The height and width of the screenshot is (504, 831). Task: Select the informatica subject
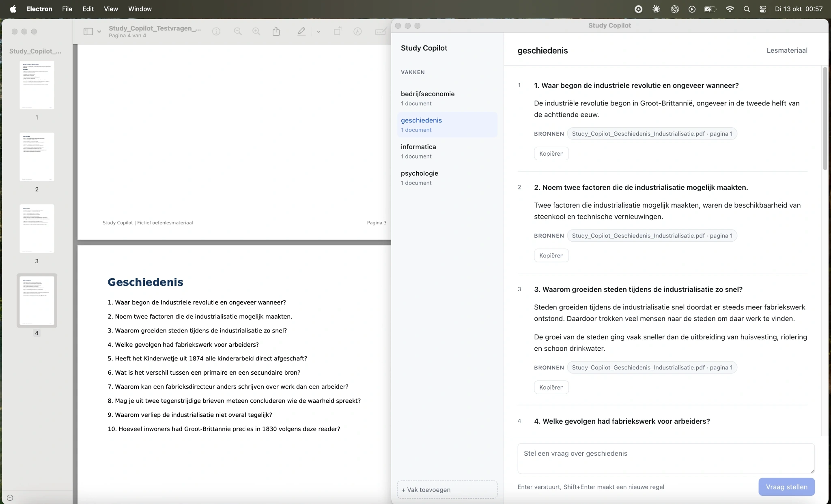(x=447, y=151)
